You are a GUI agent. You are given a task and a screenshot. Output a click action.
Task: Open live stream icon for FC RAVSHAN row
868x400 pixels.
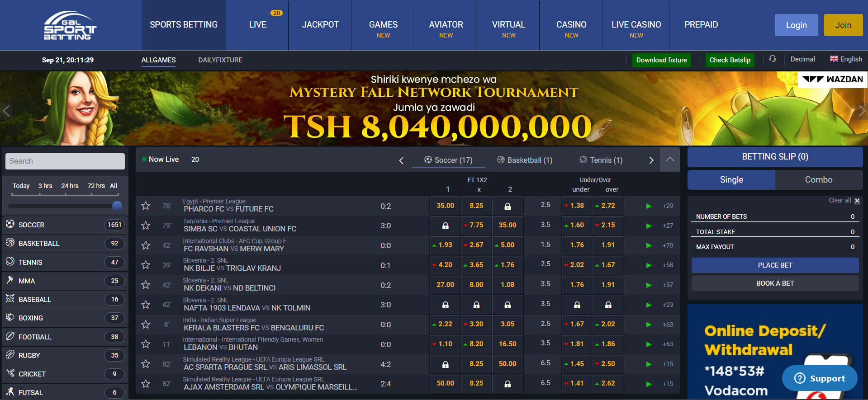pos(649,245)
